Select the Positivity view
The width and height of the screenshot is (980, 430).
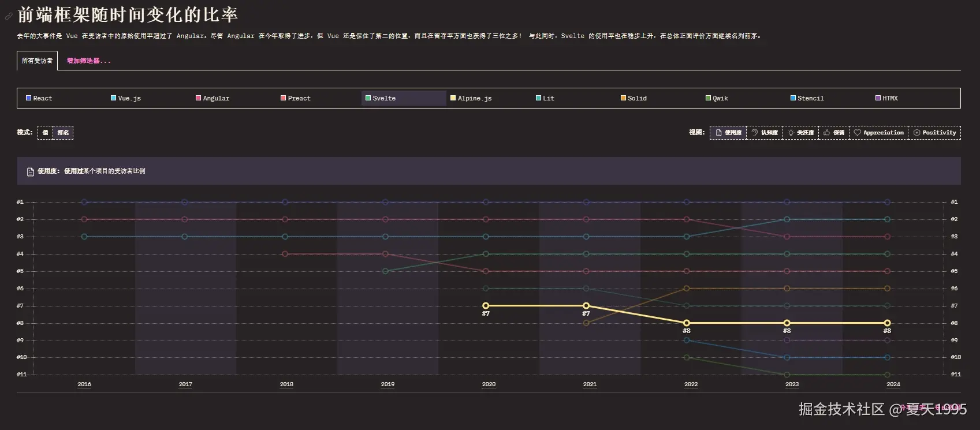coord(934,133)
